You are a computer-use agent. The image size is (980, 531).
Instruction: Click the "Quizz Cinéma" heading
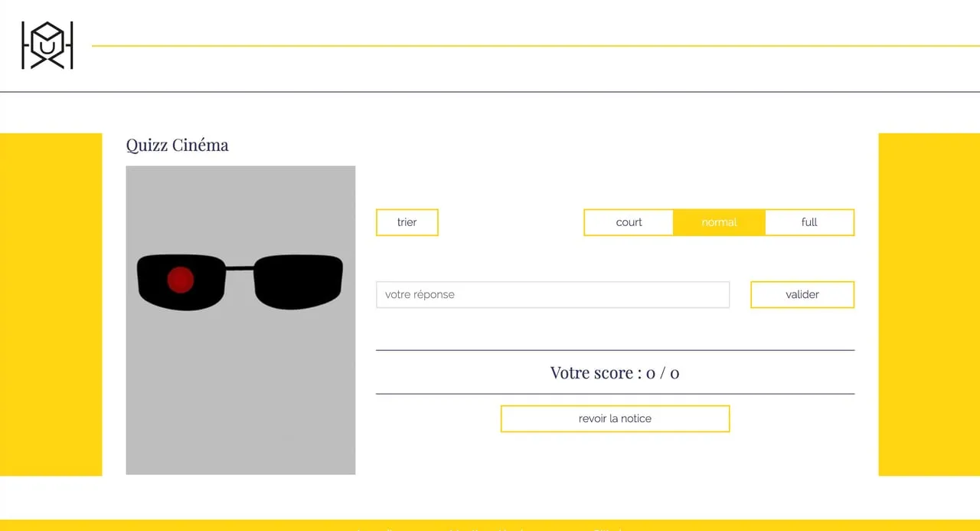(178, 145)
